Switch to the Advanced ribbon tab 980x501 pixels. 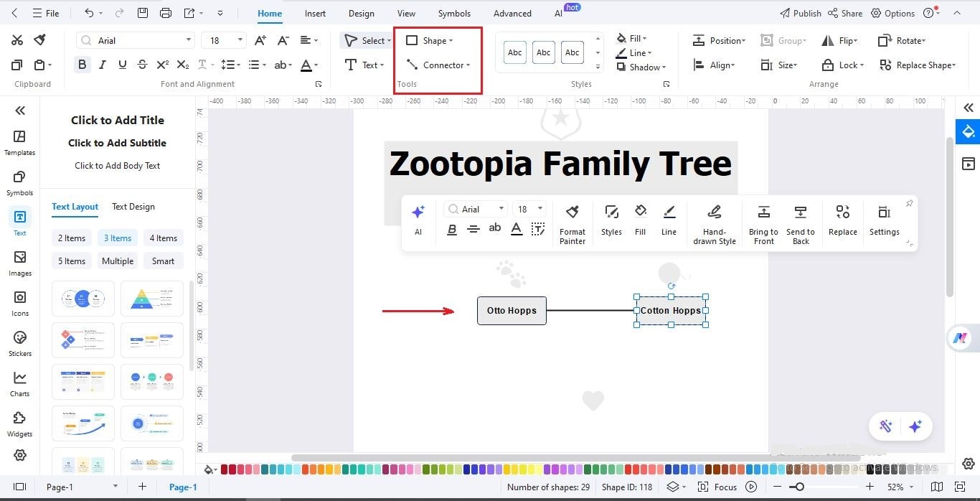click(x=512, y=13)
